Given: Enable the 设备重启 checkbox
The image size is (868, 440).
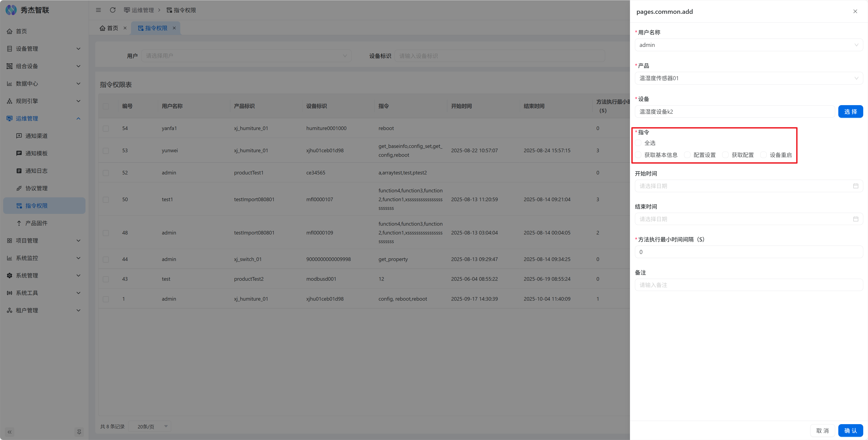Looking at the screenshot, I should pos(763,155).
